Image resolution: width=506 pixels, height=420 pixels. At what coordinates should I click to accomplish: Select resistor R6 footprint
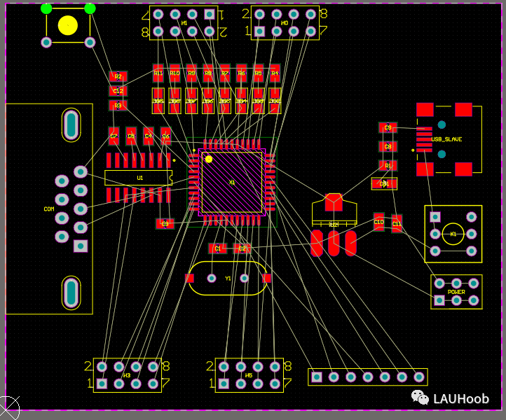tap(241, 73)
